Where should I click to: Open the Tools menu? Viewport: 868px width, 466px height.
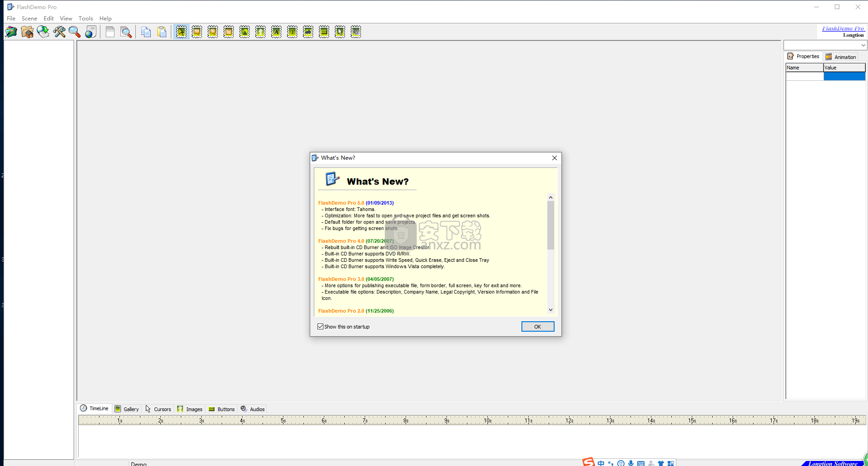85,19
